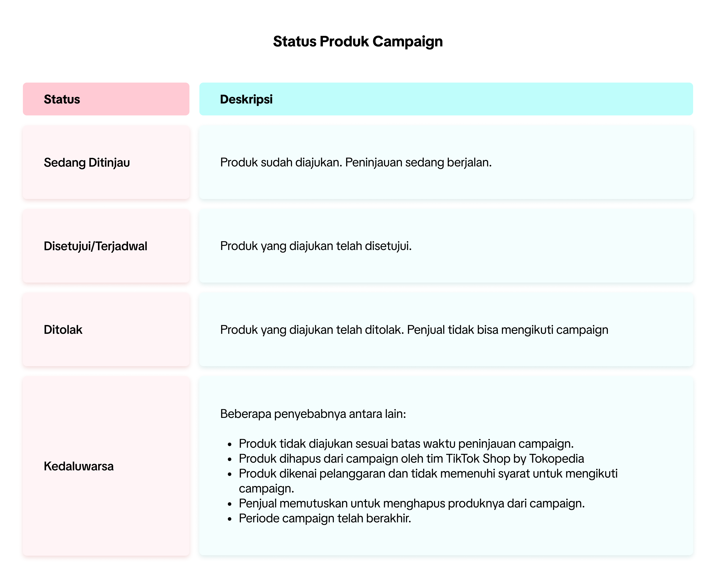Viewport: 716px width, 588px height.
Task: Click "Produk yang diajukan telah disetujui." text
Action: click(316, 246)
